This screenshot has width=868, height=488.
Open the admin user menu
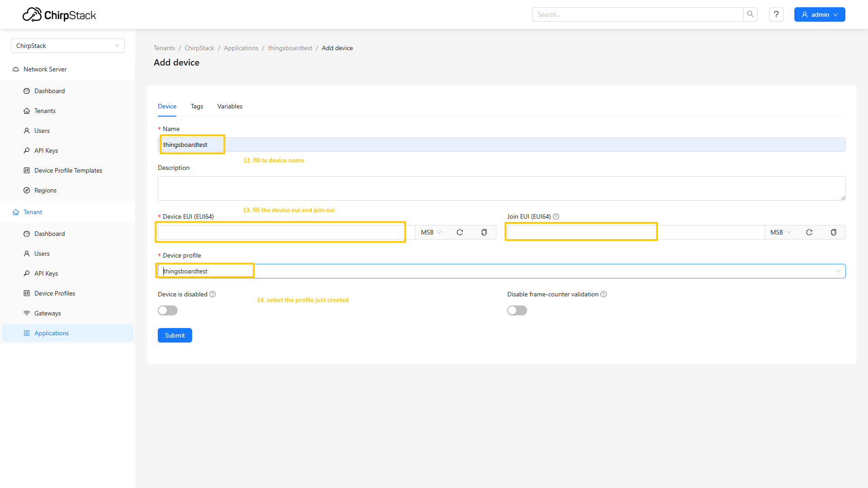[819, 14]
